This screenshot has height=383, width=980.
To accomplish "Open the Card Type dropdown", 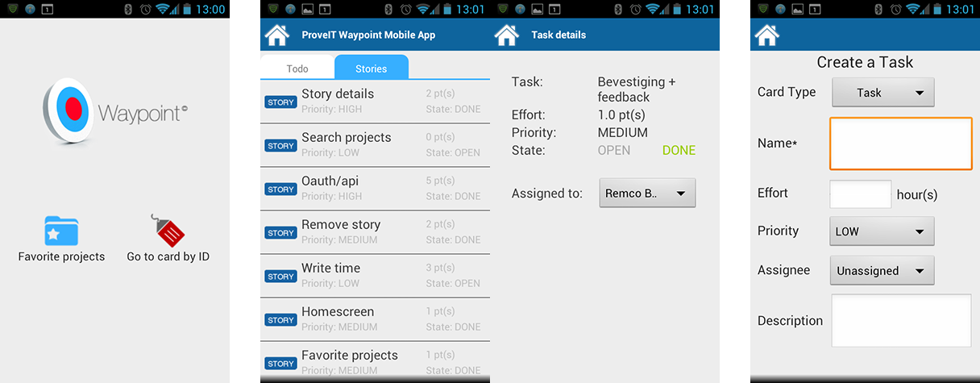I will (x=882, y=93).
